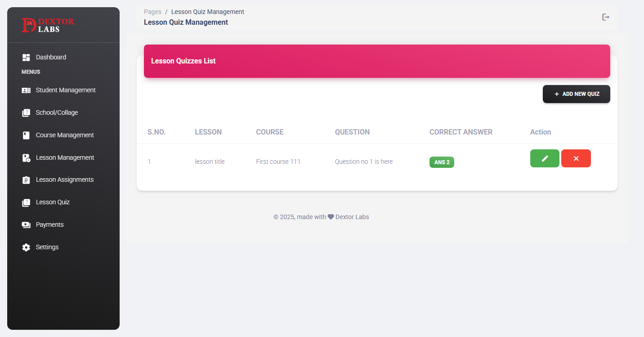Click the Course Management book icon
Viewport: 644px width, 337px height.
point(26,135)
